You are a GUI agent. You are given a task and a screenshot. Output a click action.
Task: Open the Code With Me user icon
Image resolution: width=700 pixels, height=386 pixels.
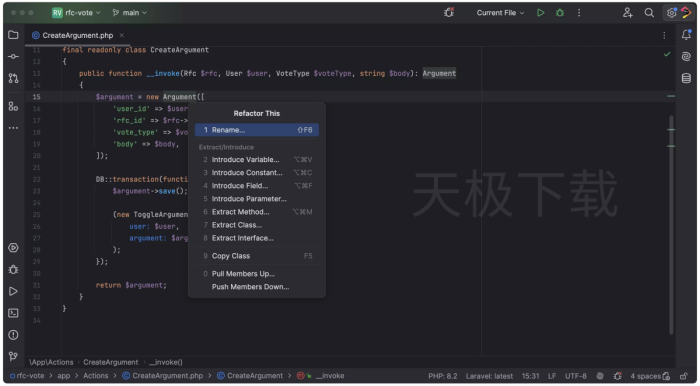tap(628, 13)
